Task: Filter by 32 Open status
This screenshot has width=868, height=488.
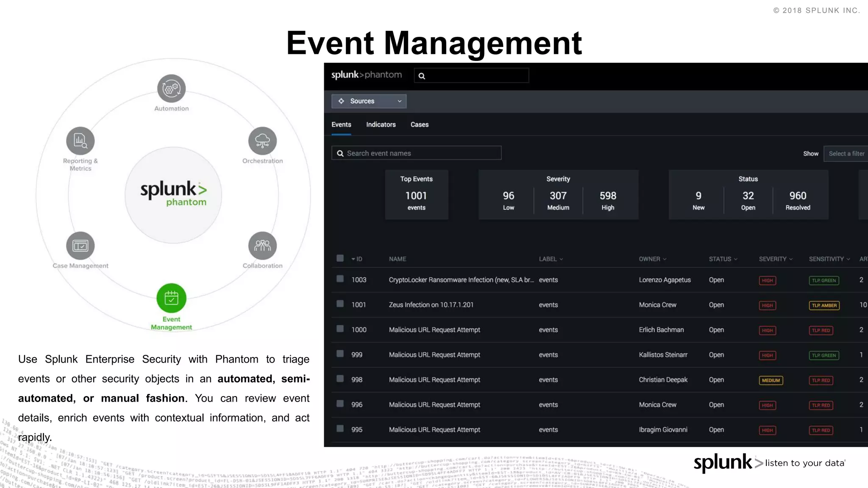Action: coord(748,200)
